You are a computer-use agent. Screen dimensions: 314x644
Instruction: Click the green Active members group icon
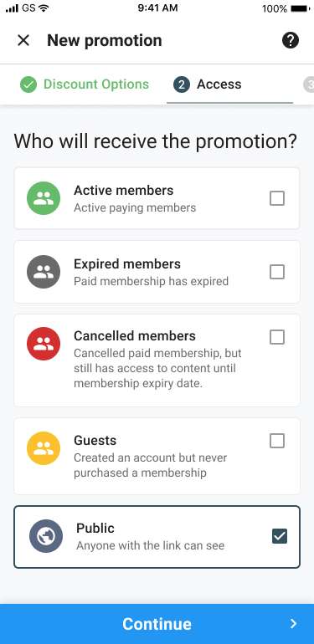(x=44, y=198)
